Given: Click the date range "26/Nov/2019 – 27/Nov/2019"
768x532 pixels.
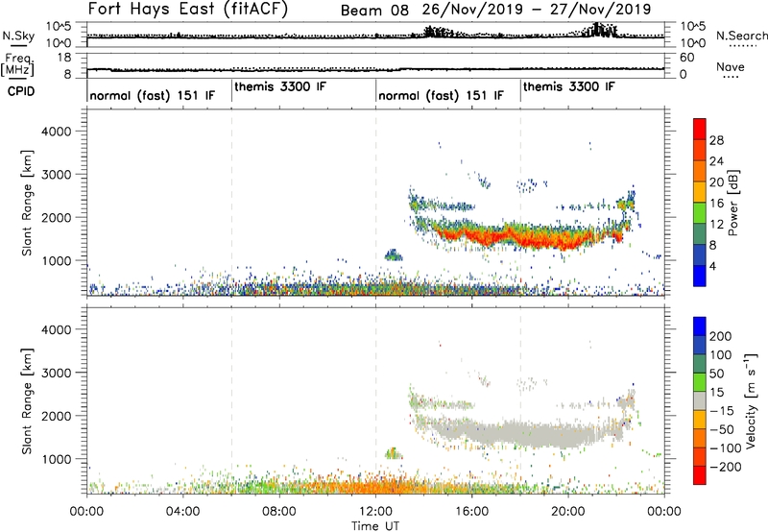Looking at the screenshot, I should pos(537,10).
